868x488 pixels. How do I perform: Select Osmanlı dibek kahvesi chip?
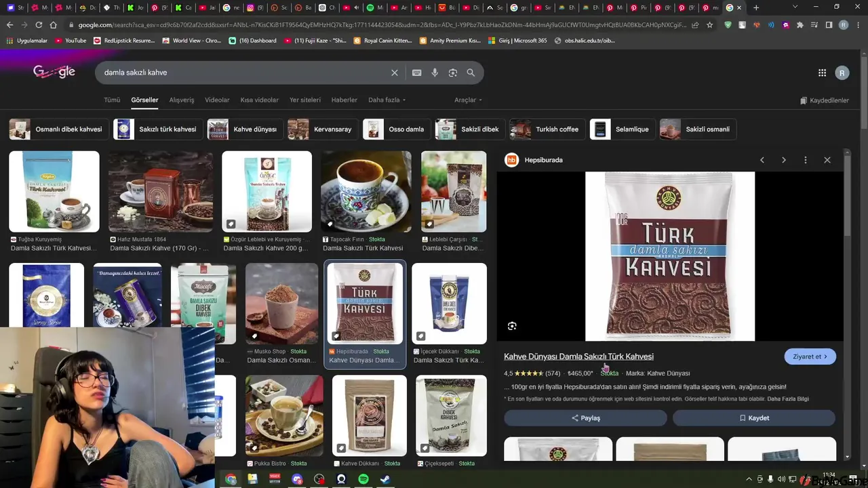[58, 129]
